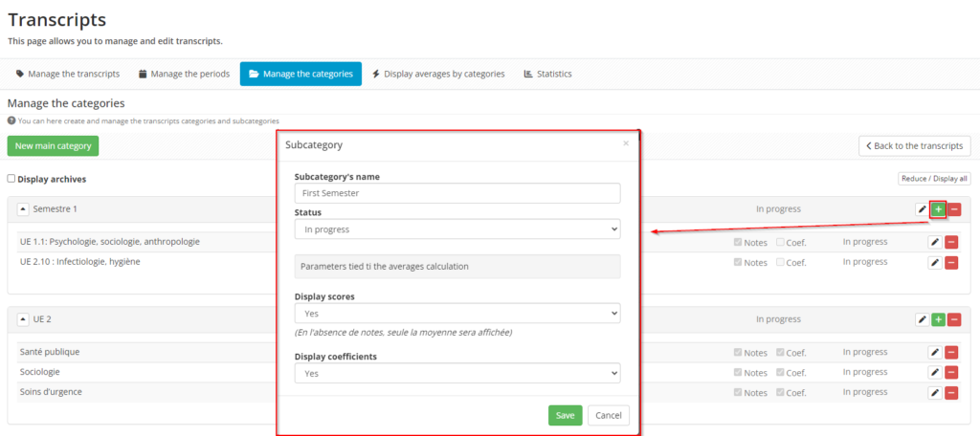Viewport: 980px width, 436px height.
Task: Open the Display coefficients dropdown
Action: click(x=457, y=373)
